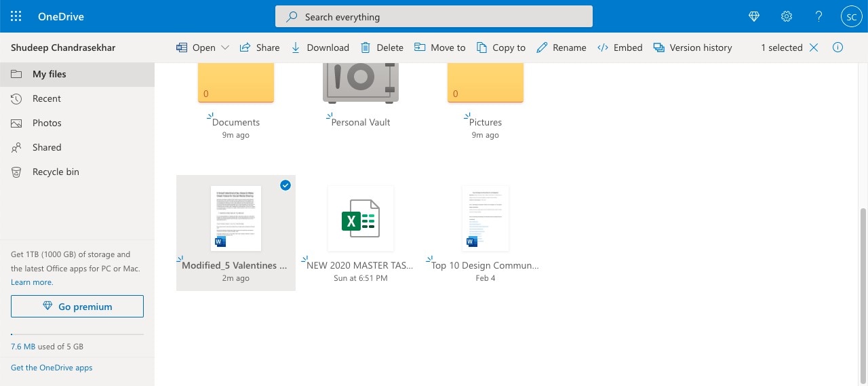Click the Modified_5 Valentines document thumbnail

(x=236, y=218)
